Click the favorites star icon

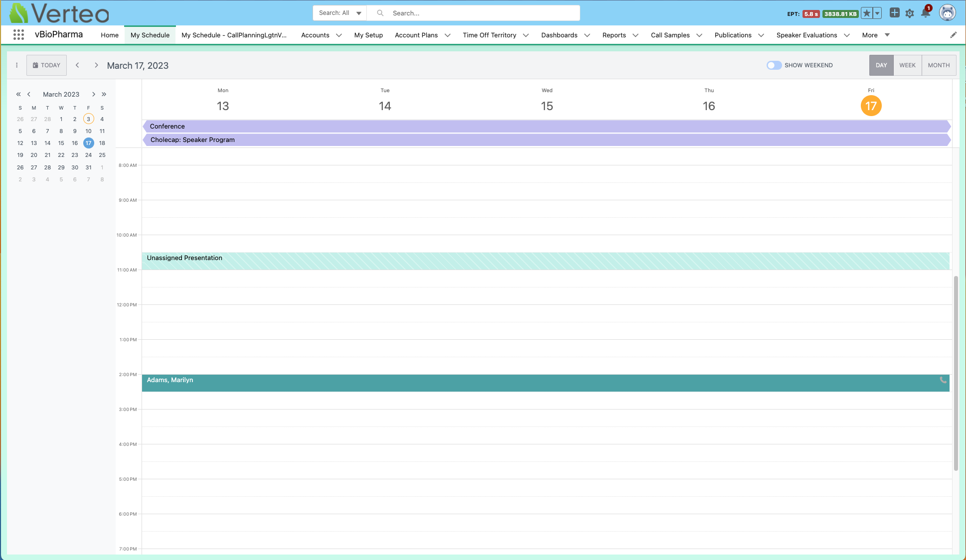click(x=867, y=13)
